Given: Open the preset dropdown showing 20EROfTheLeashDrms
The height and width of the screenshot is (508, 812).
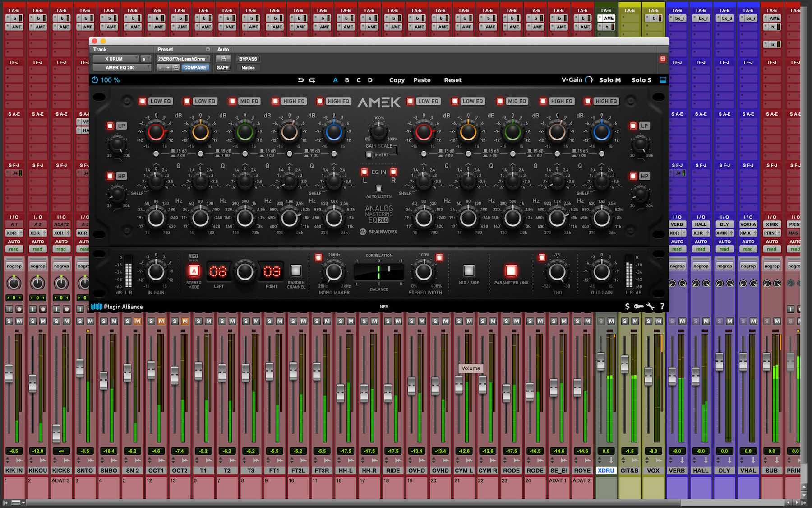Looking at the screenshot, I should 182,59.
